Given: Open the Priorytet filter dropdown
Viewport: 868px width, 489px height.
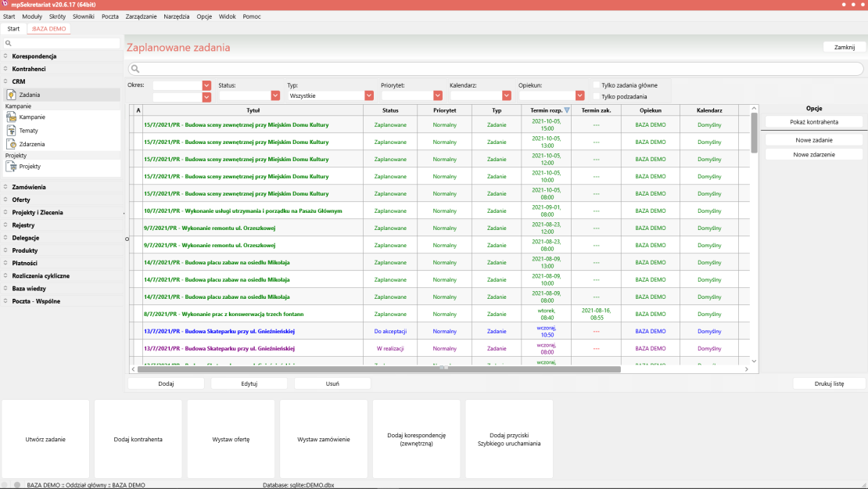Looking at the screenshot, I should tap(438, 95).
